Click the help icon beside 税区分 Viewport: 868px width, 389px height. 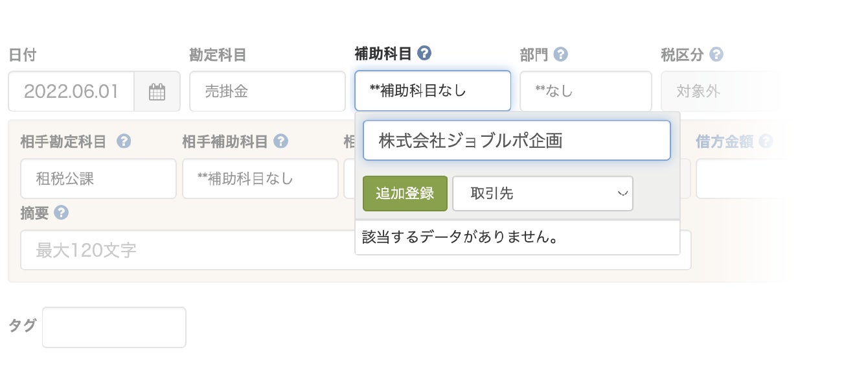point(716,54)
